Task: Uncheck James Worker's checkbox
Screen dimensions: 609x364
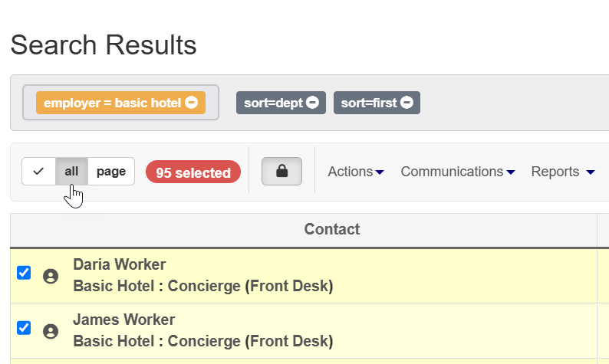Action: (x=24, y=327)
